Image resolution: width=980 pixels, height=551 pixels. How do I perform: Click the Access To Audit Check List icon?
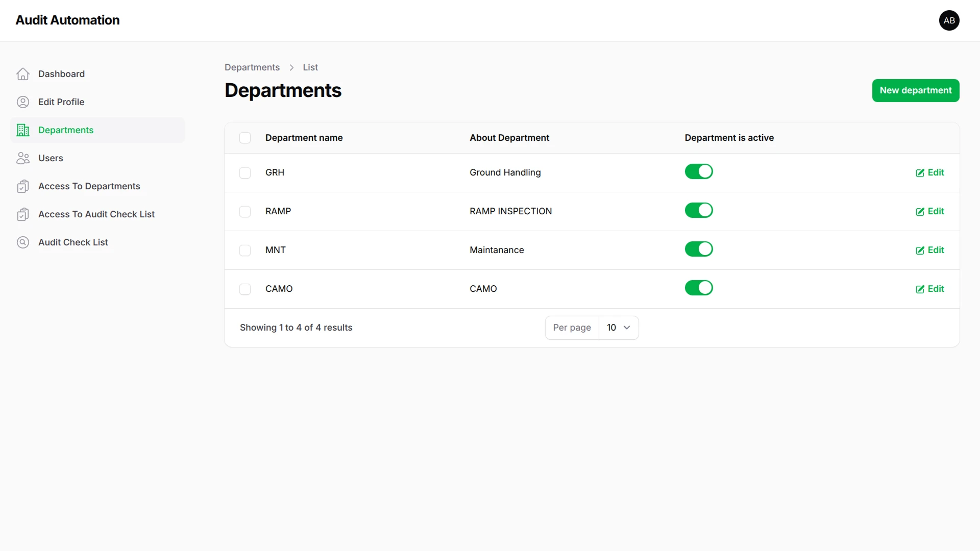point(23,214)
